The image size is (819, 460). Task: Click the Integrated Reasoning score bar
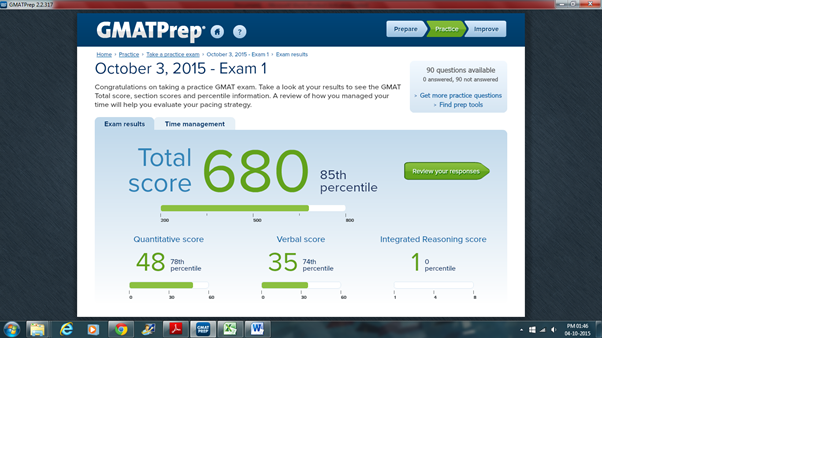click(x=434, y=285)
